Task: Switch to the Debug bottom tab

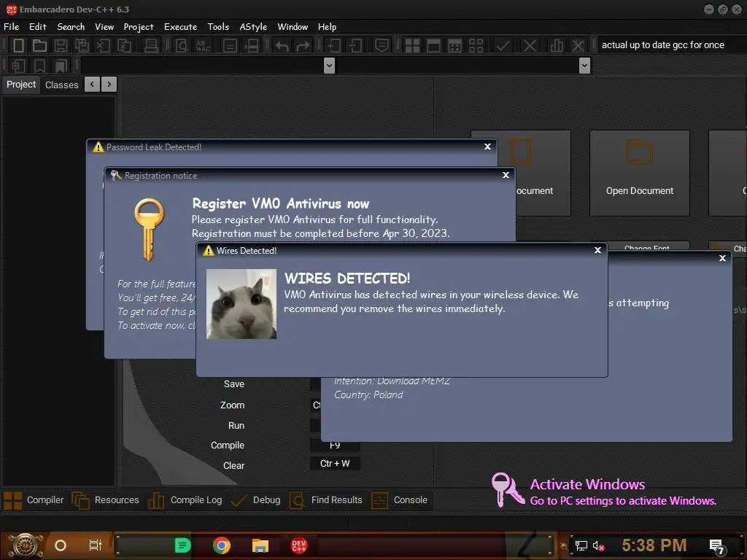Action: pyautogui.click(x=255, y=500)
